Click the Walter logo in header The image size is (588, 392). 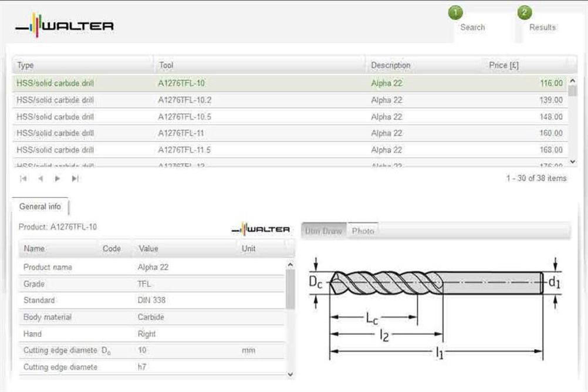click(65, 25)
